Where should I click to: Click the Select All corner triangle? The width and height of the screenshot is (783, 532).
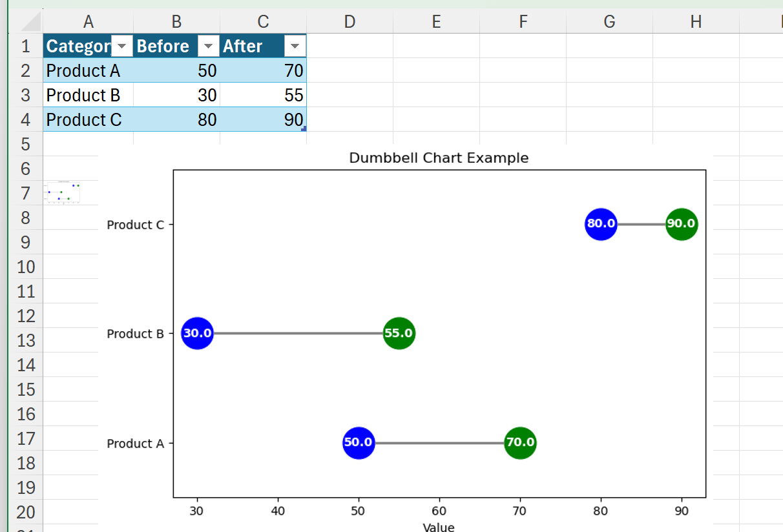tap(31, 23)
